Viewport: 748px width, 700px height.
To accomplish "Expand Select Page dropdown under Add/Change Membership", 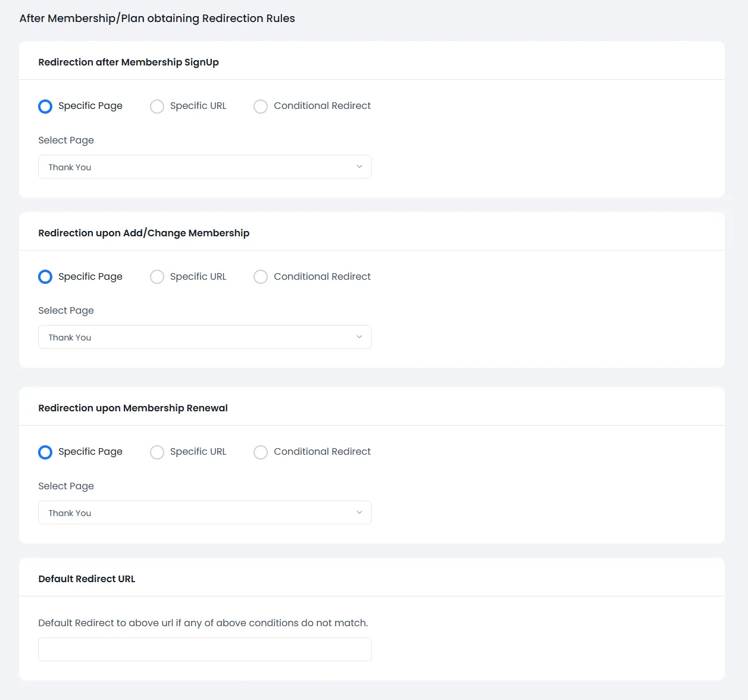I will pos(205,337).
